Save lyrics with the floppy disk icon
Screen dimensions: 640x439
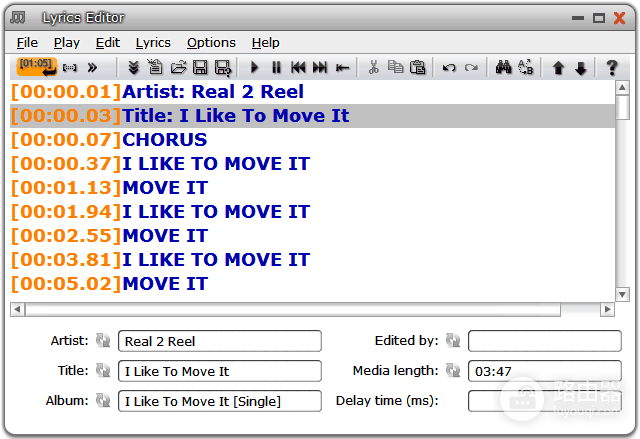tap(200, 67)
